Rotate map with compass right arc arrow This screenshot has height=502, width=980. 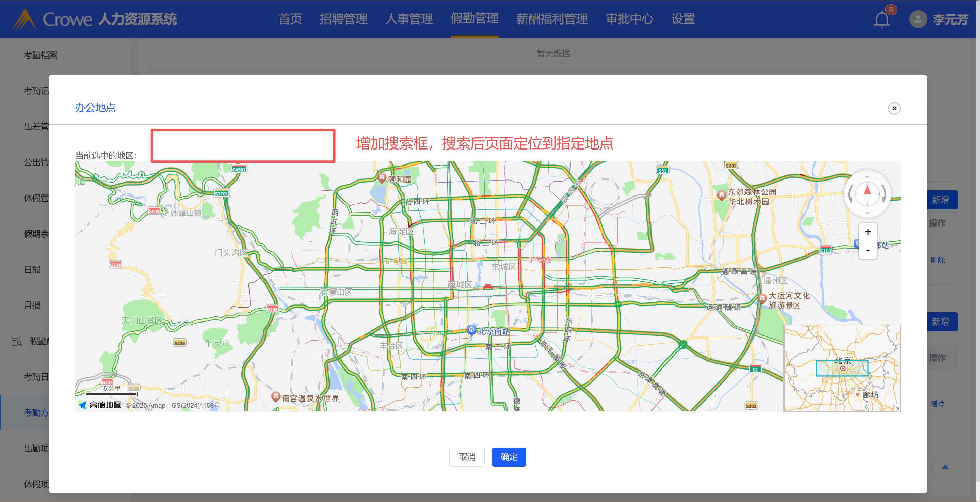[884, 194]
